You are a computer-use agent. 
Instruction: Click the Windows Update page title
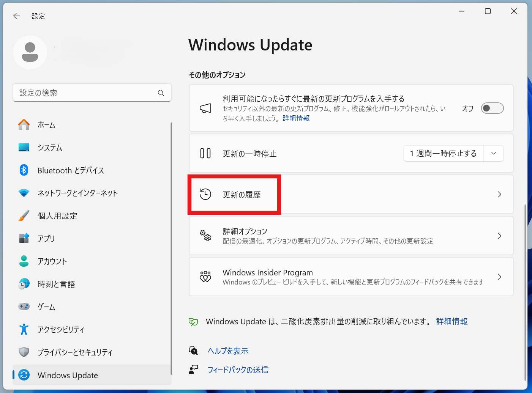(250, 45)
